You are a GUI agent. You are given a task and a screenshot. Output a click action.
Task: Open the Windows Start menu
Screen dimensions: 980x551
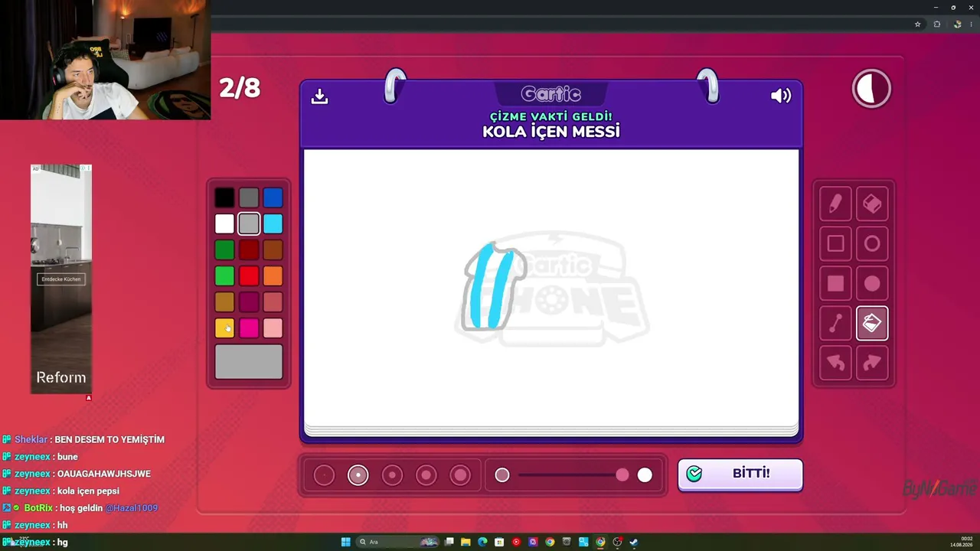345,542
